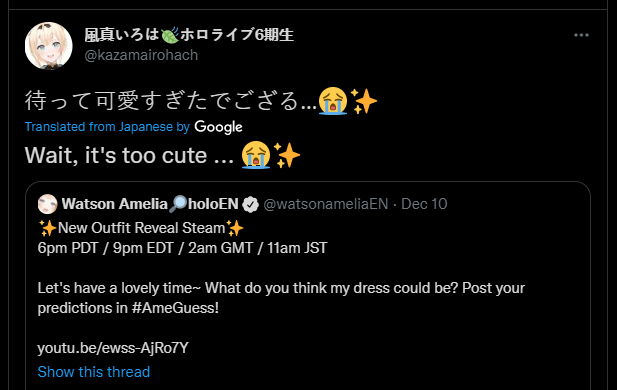Click the quoted tweet text about dress predictions

[x=281, y=298]
